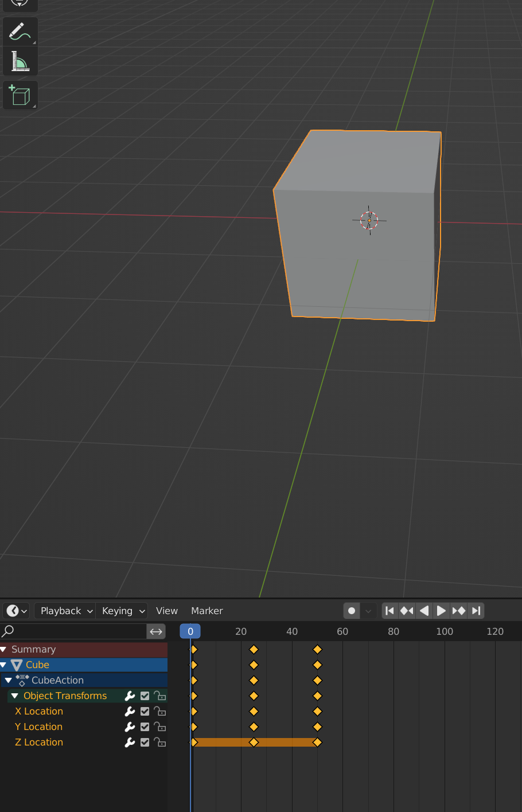
Task: Select Y Location keyframe at frame 50
Action: pos(317,727)
